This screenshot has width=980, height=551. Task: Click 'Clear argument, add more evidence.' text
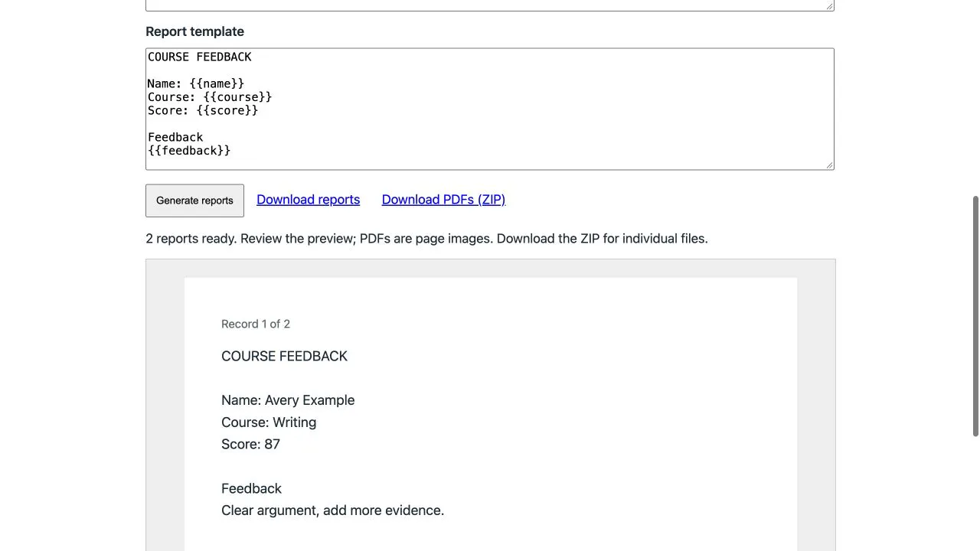332,510
